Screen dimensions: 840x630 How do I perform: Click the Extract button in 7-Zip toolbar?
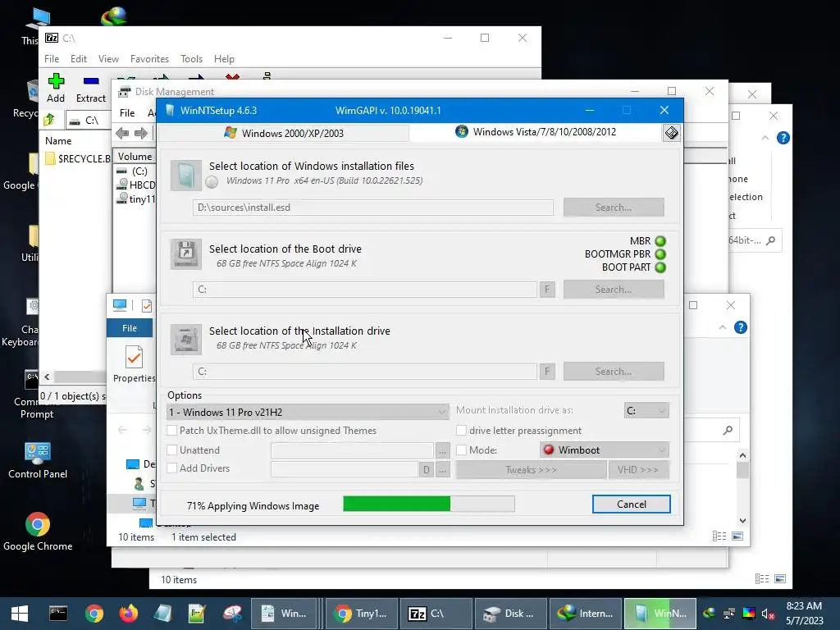(91, 89)
